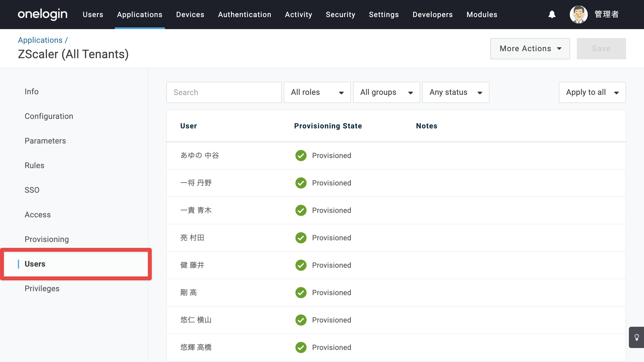Go to the Privileges tab

click(42, 288)
